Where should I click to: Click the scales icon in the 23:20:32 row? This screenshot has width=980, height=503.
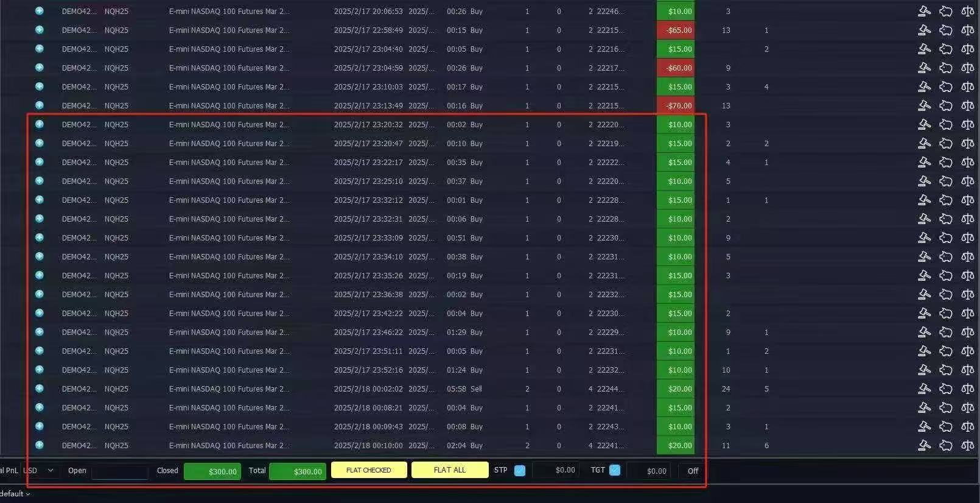click(967, 124)
